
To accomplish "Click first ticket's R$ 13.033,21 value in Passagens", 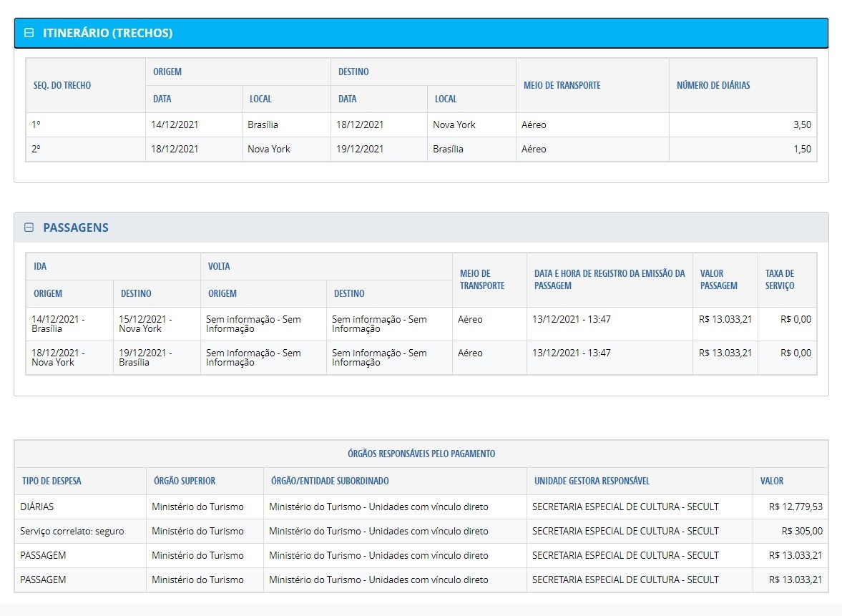I will coord(725,319).
